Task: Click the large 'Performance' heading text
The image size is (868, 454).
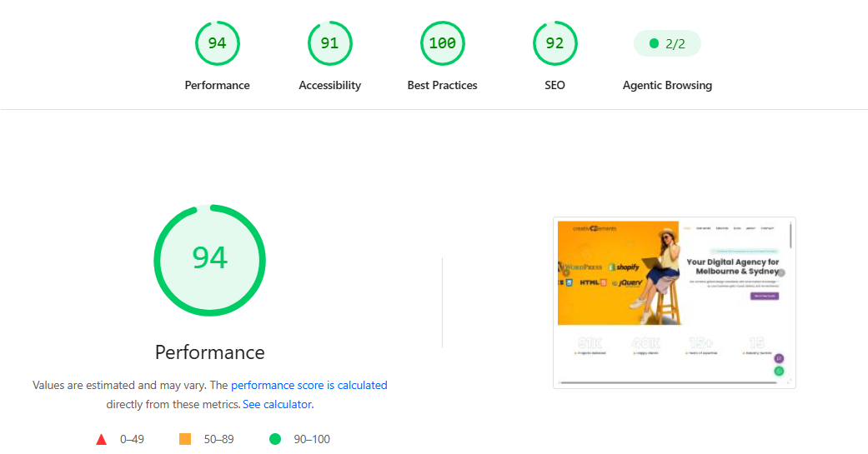Action: [x=210, y=352]
